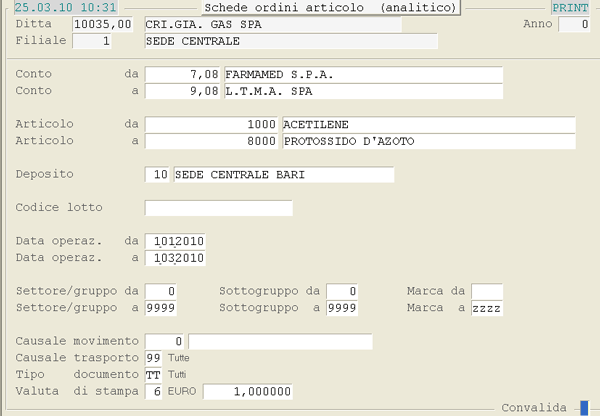Image resolution: width=600 pixels, height=416 pixels.
Task: Click the Deposito code field
Action: (x=158, y=175)
